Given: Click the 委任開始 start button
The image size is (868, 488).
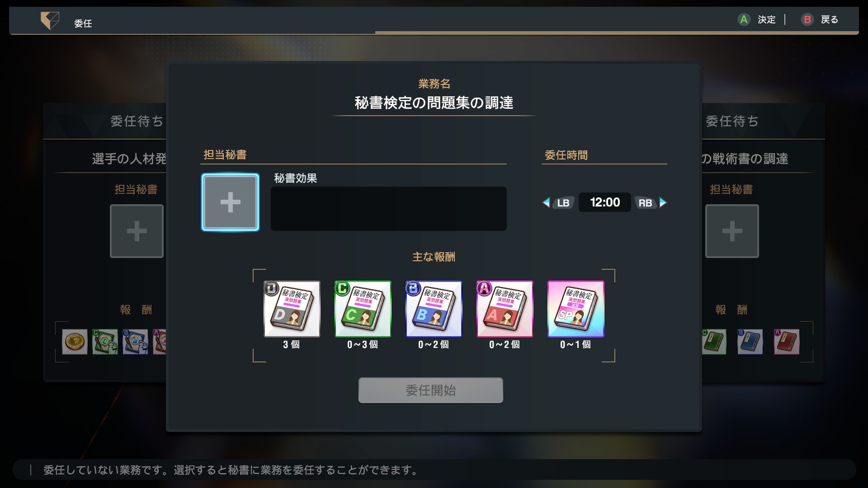Looking at the screenshot, I should click(x=430, y=390).
